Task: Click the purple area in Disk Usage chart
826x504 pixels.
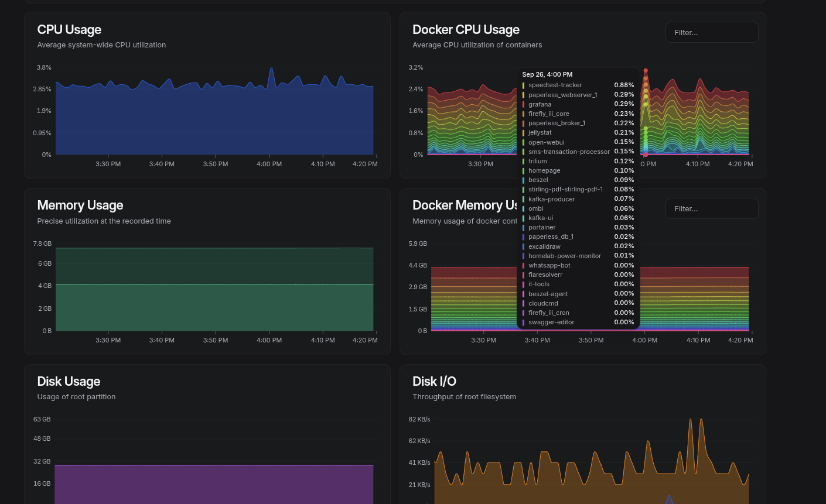Action: (214, 485)
